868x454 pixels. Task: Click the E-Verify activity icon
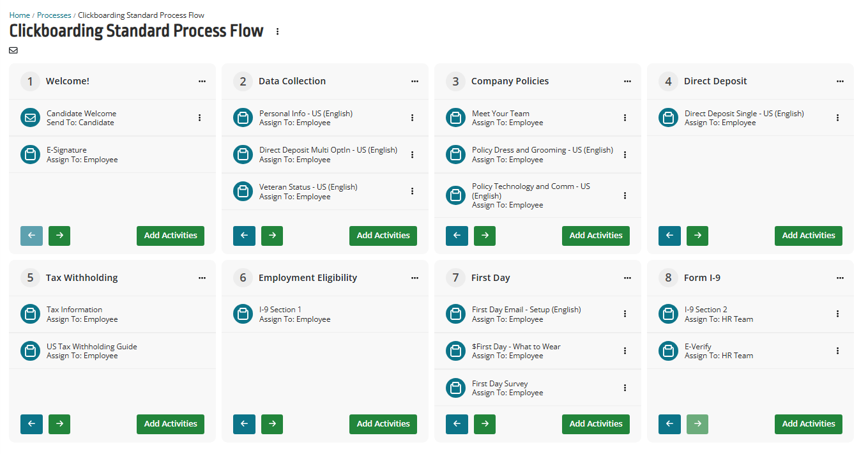[668, 351]
